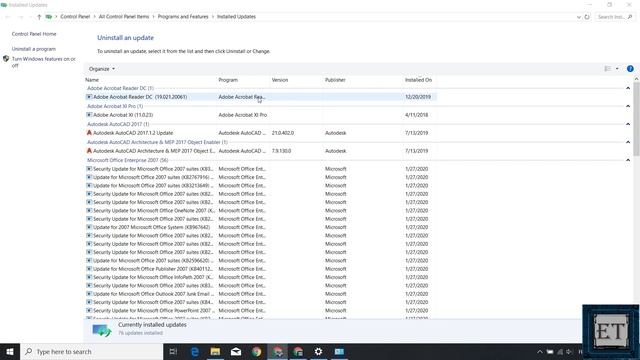This screenshot has height=360, width=640.
Task: Collapse the Autodesk AutoCAD 2017 group
Action: pos(628,124)
